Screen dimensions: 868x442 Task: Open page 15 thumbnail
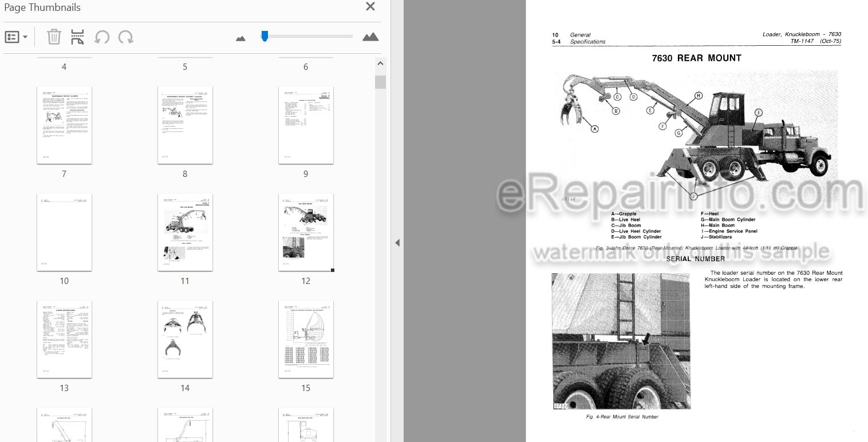point(306,340)
